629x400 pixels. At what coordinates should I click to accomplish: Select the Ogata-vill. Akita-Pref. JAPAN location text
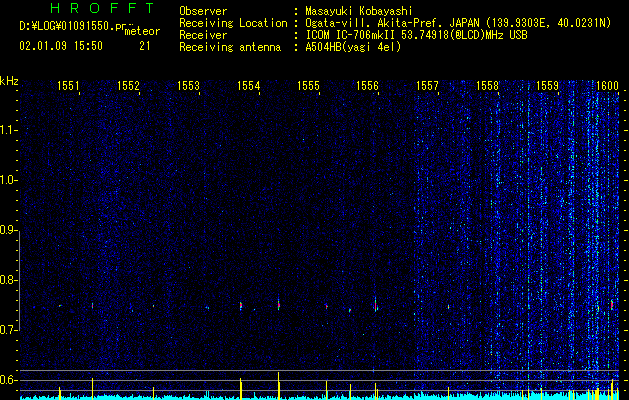tap(458, 24)
